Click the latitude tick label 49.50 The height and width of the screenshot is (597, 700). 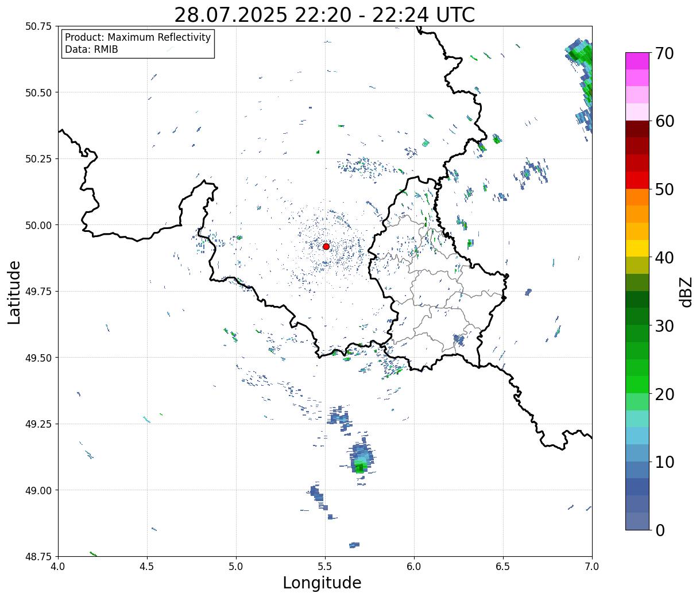[38, 358]
